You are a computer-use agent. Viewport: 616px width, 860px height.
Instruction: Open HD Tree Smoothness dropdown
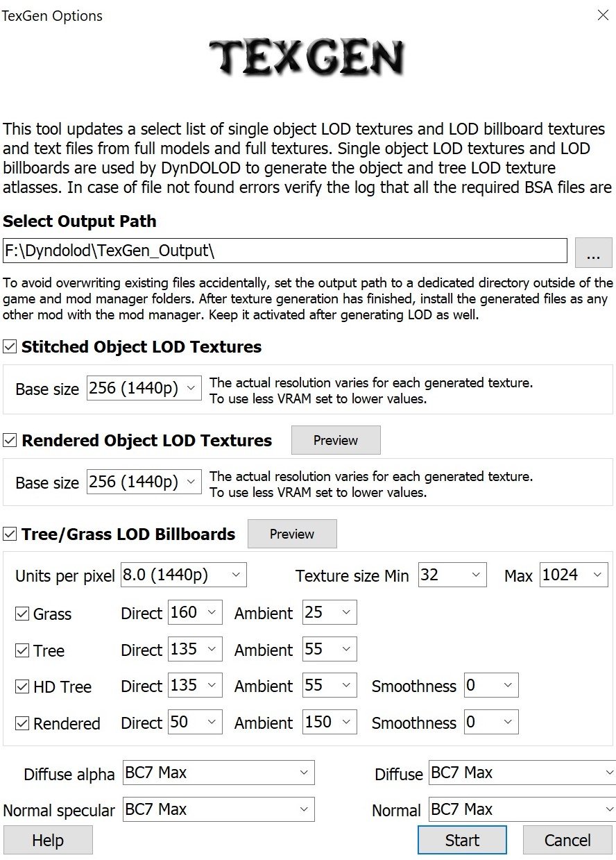pos(491,686)
